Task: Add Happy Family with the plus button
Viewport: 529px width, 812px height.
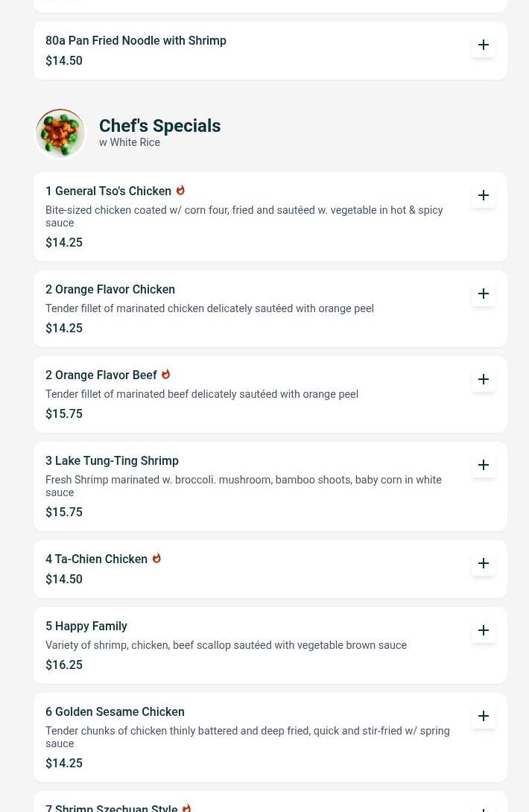Action: point(483,630)
